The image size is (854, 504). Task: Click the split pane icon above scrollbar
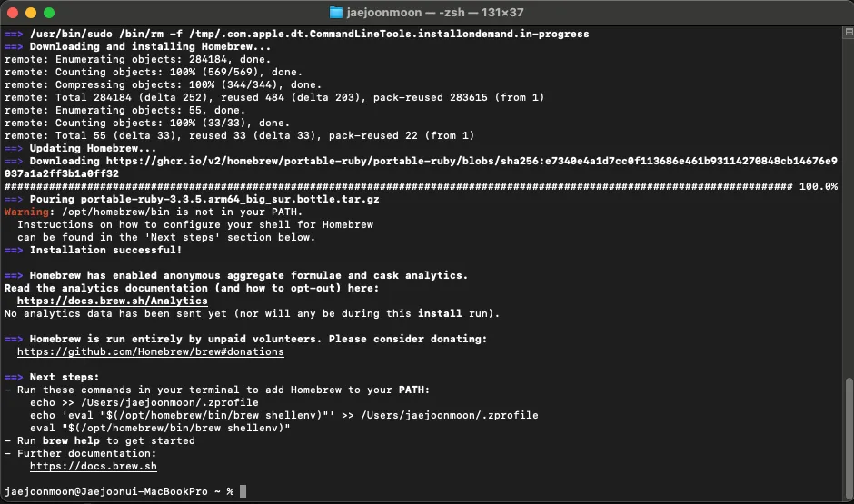[x=849, y=32]
